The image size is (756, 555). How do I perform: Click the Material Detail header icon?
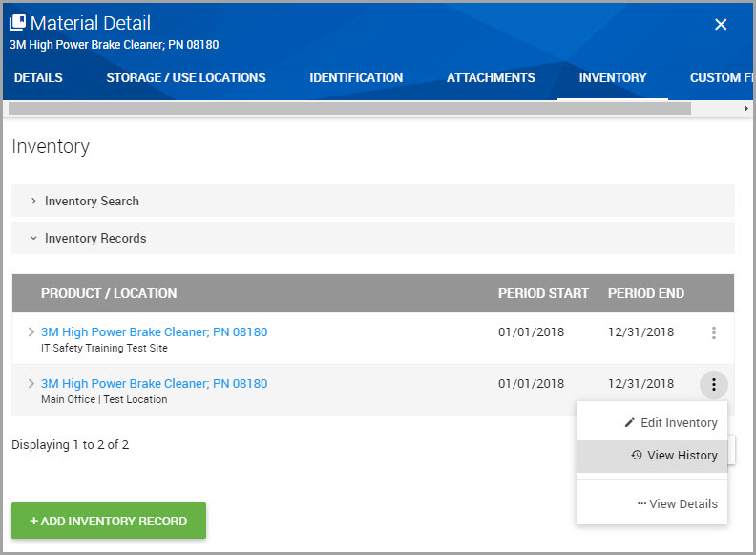(18, 22)
